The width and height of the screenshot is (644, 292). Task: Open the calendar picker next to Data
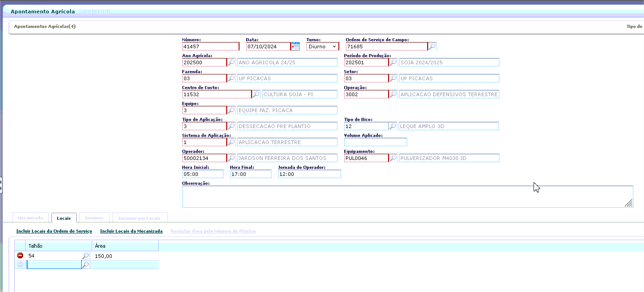[x=295, y=46]
